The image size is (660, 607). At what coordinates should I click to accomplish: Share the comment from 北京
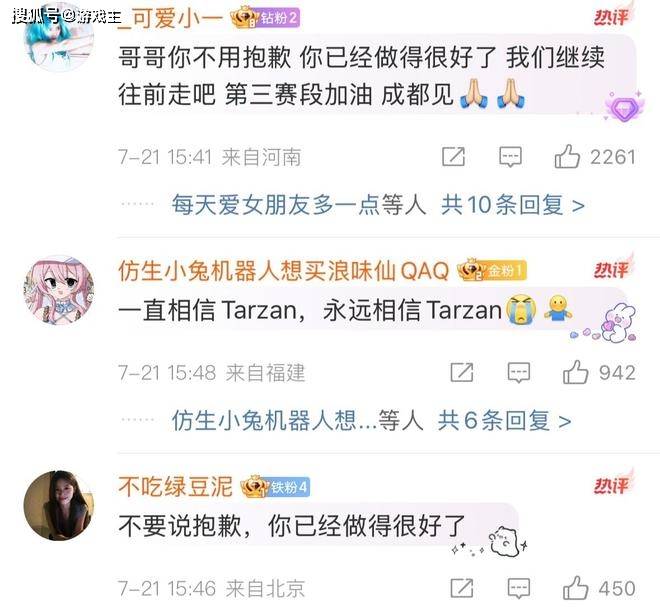tap(462, 588)
